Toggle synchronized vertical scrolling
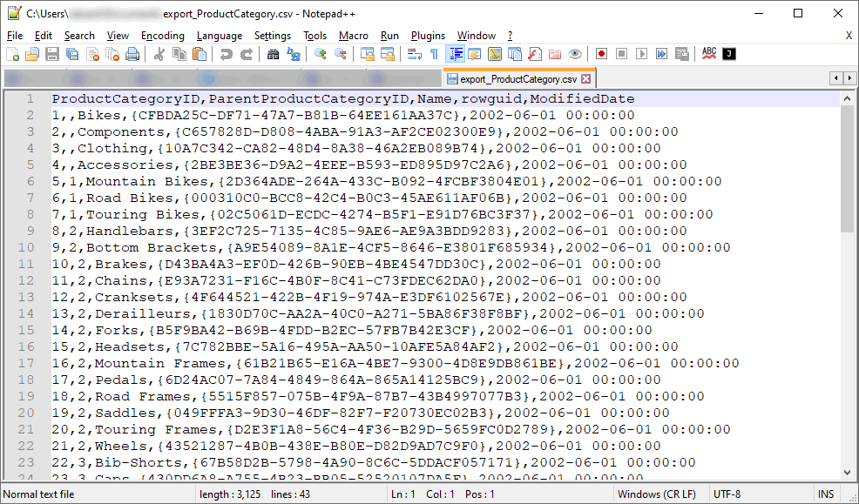 point(365,53)
